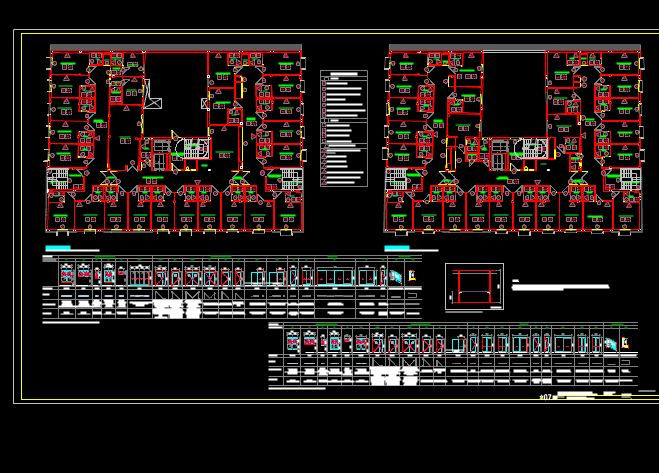
Task: Click the central curved stairwell in the left floor plan
Action: pyautogui.click(x=191, y=148)
